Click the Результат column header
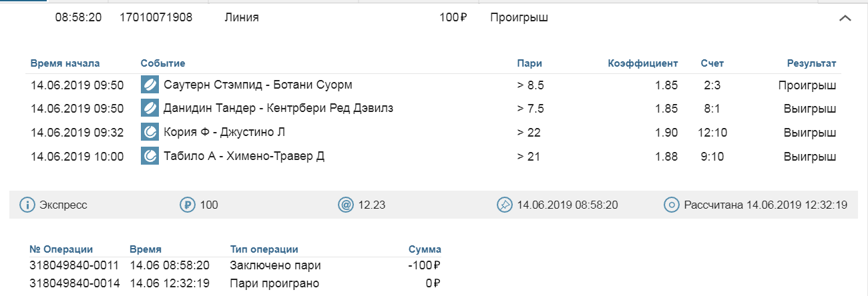Screen dimensions: 868x296 (811, 63)
